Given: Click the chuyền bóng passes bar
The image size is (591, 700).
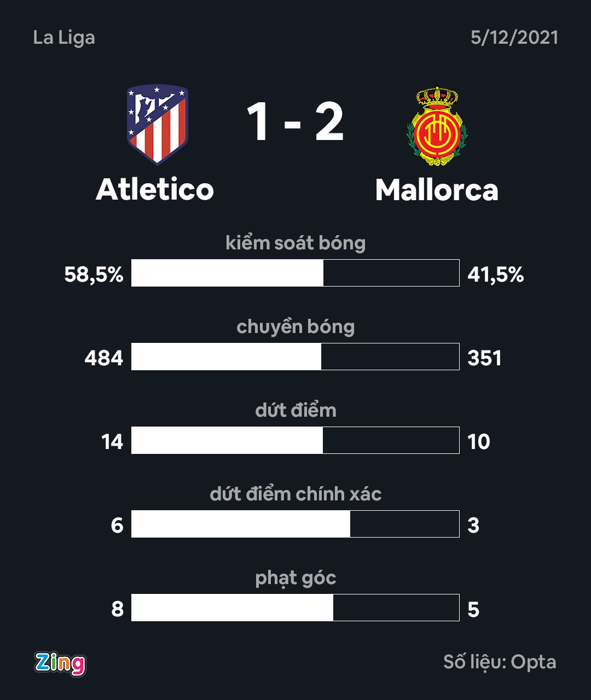Looking at the screenshot, I should (x=295, y=357).
